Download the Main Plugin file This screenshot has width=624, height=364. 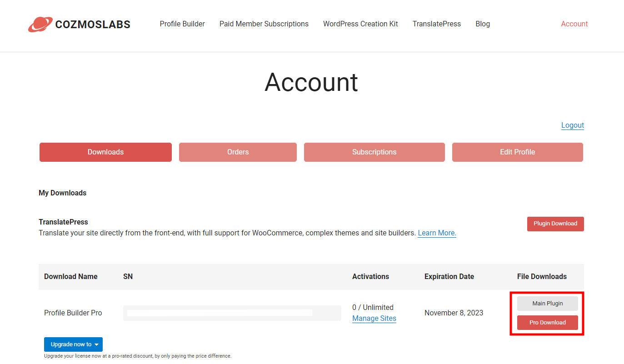click(x=548, y=304)
